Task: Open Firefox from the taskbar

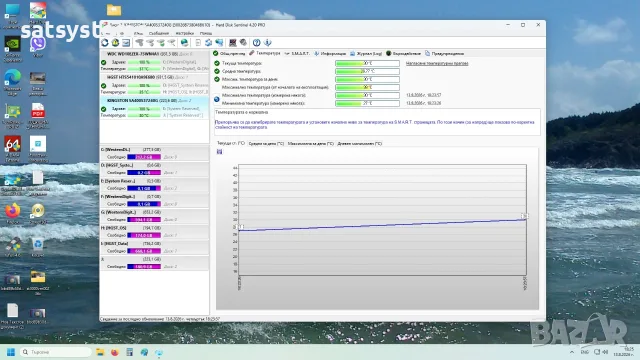Action: [x=115, y=352]
